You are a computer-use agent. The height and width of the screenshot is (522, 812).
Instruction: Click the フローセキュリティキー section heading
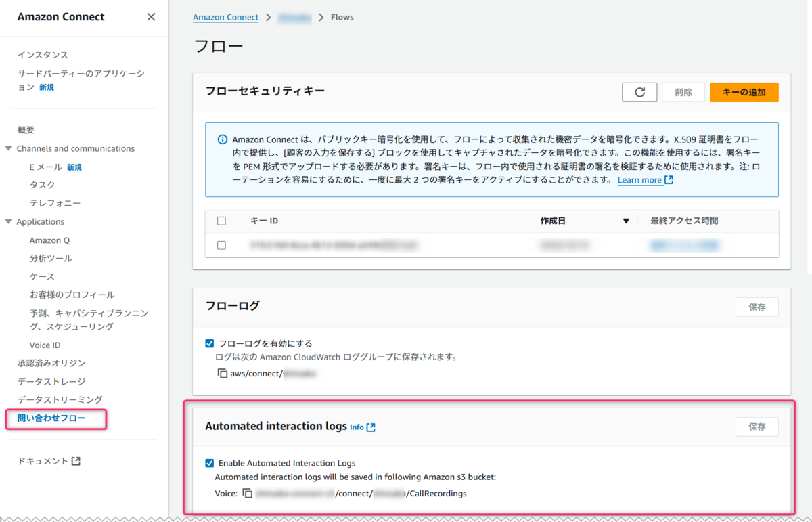[265, 91]
